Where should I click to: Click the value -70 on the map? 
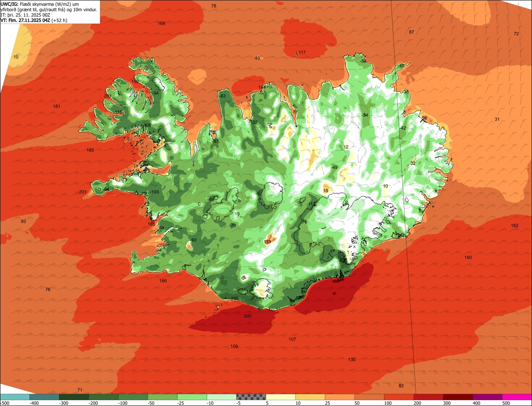(x=232, y=225)
